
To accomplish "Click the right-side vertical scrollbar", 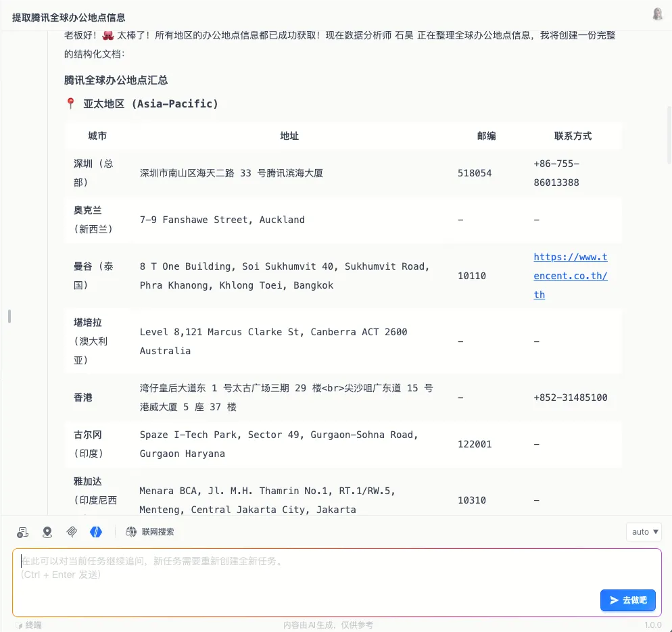I will (669, 135).
